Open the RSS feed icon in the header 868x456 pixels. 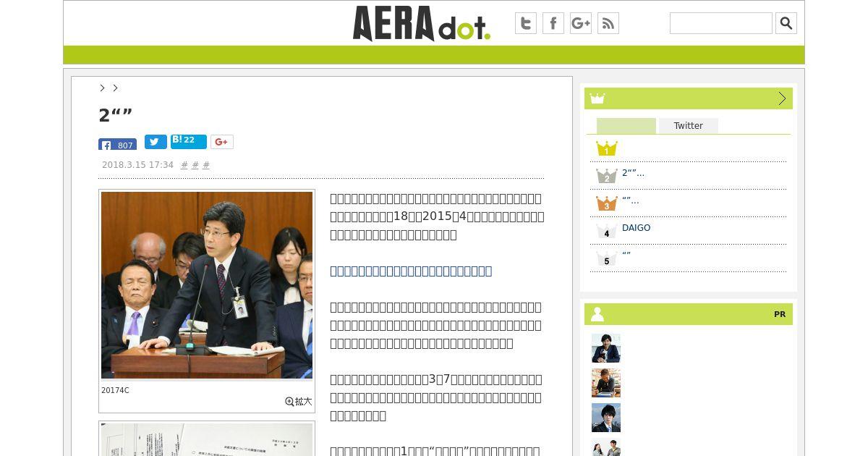pyautogui.click(x=608, y=23)
